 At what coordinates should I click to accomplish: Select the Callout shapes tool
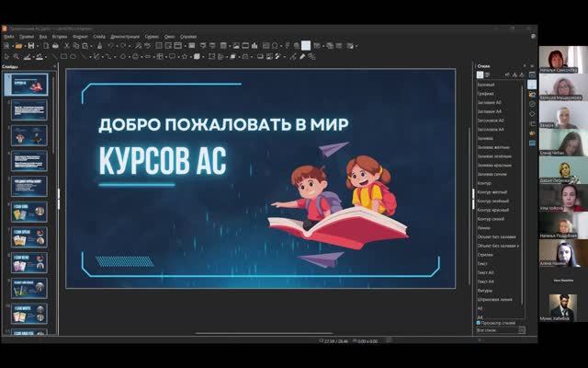tap(172, 56)
